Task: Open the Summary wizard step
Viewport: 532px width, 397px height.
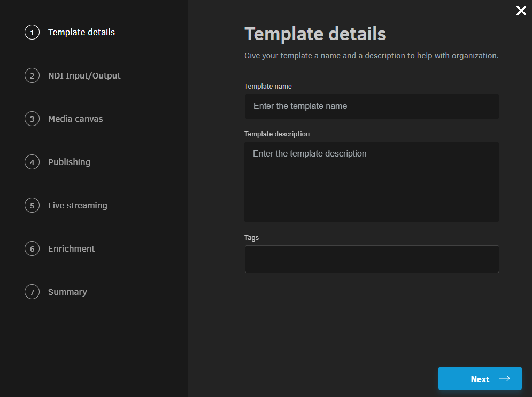Action: click(67, 292)
